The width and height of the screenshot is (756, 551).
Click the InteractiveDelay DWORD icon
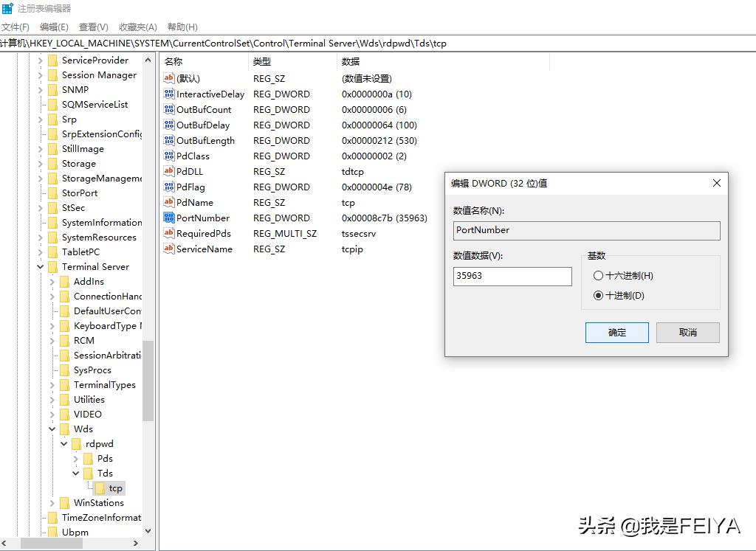pyautogui.click(x=169, y=94)
